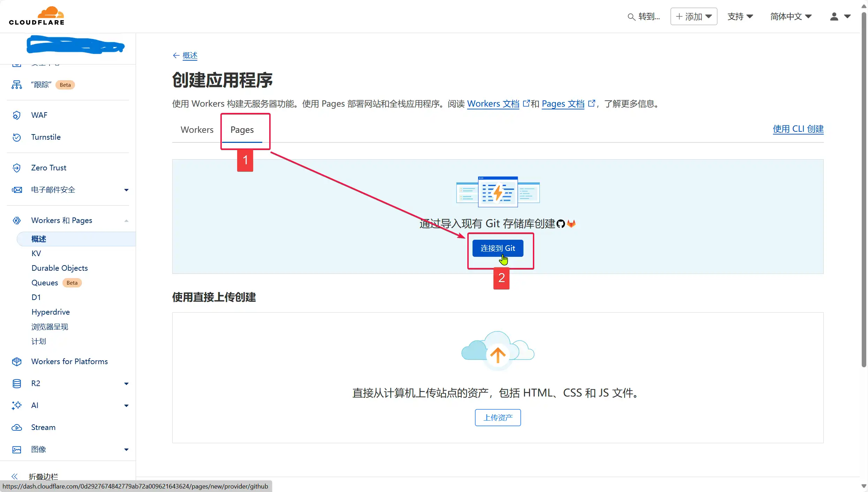Click the Workers for Platforms icon

[16, 362]
